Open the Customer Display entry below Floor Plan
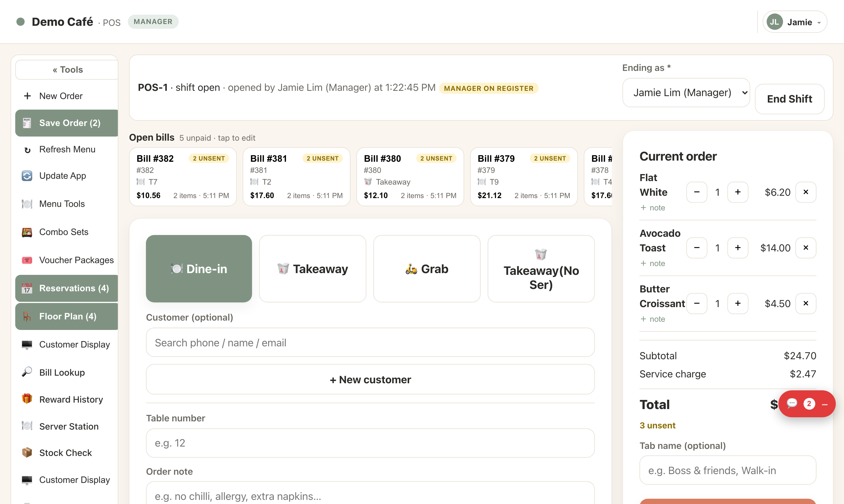The width and height of the screenshot is (844, 504). (x=67, y=345)
